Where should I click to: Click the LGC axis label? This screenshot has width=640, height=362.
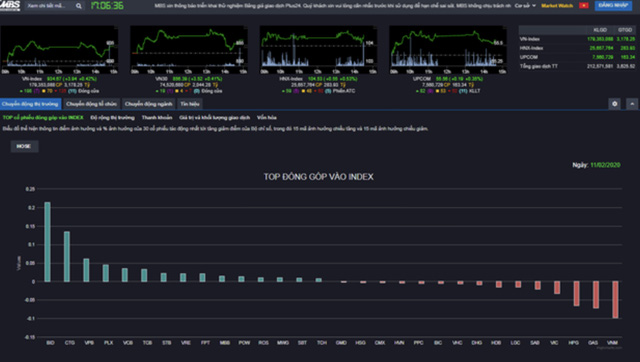[x=516, y=343]
